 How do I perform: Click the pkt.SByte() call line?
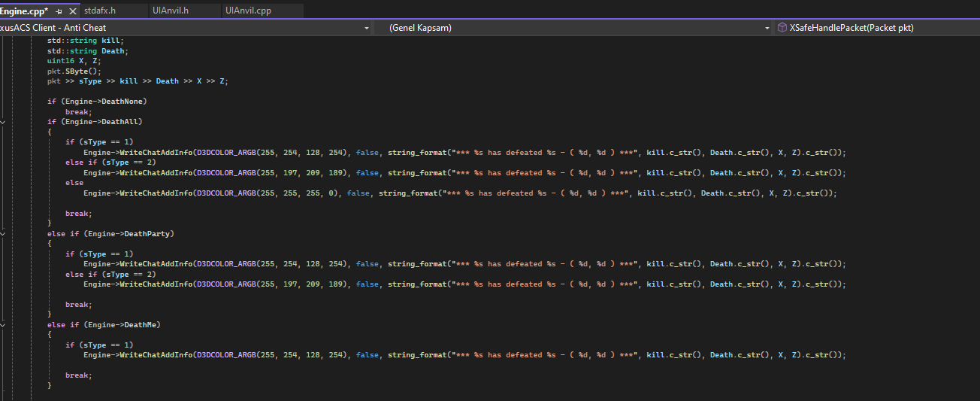(74, 71)
